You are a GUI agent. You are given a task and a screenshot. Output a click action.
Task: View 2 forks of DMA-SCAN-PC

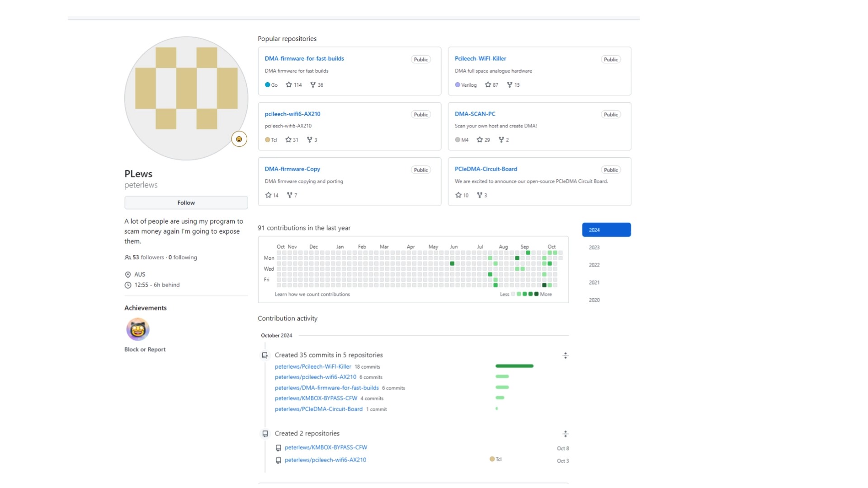click(x=504, y=140)
